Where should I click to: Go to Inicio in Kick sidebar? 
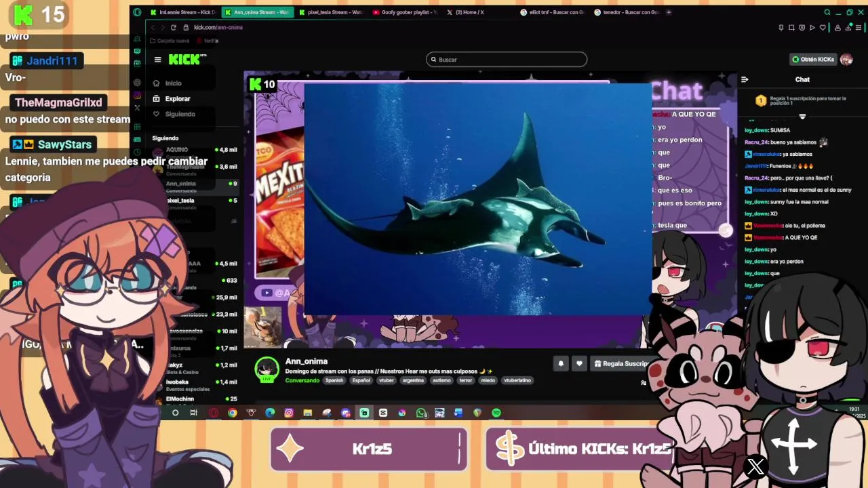click(x=173, y=83)
